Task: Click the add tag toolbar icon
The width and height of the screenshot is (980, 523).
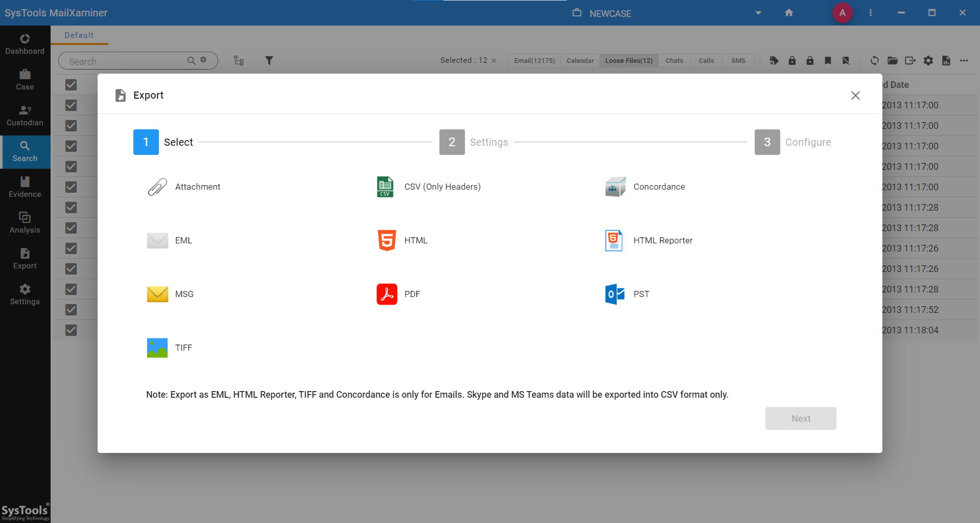Action: [x=774, y=61]
